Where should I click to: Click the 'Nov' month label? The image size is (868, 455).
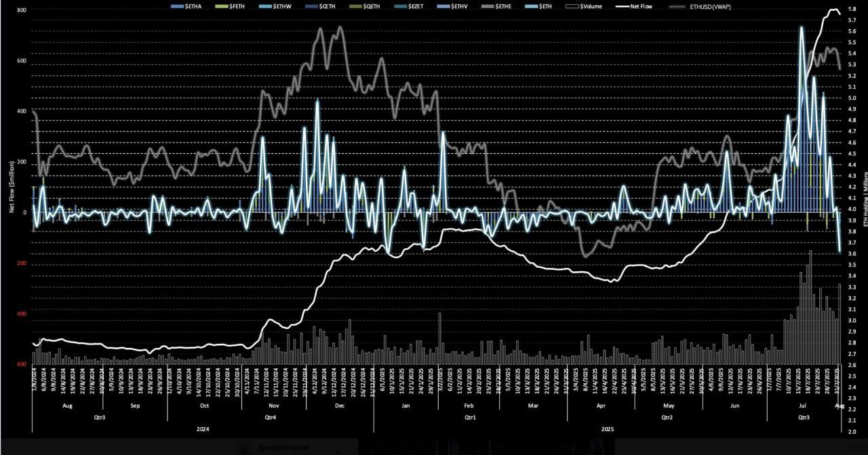[275, 406]
